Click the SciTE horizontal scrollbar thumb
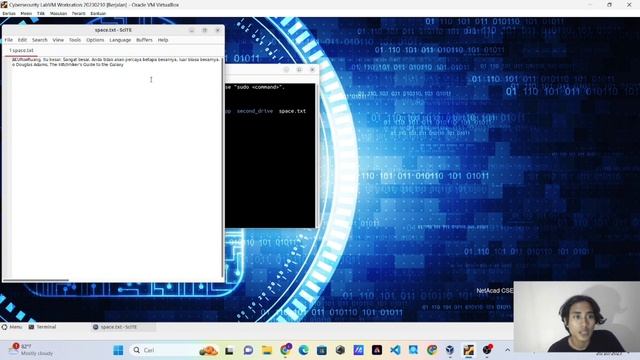This screenshot has width=640, height=360. pos(36,280)
